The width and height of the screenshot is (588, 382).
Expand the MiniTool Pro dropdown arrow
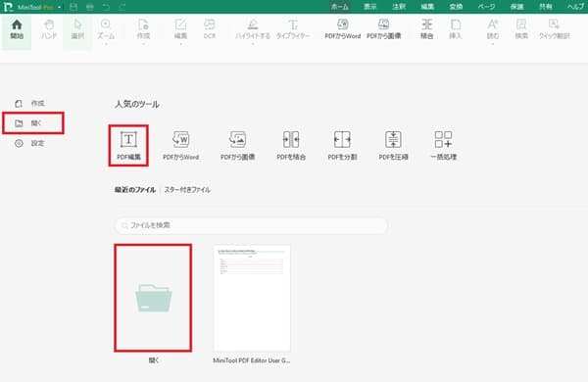[59, 7]
